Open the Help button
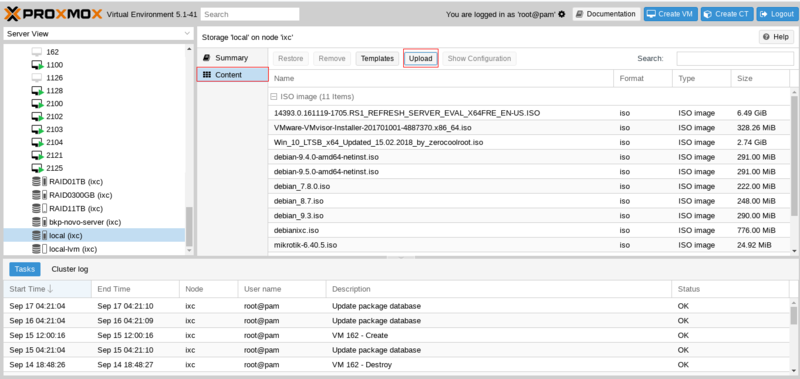This screenshot has width=800, height=379. tap(776, 37)
